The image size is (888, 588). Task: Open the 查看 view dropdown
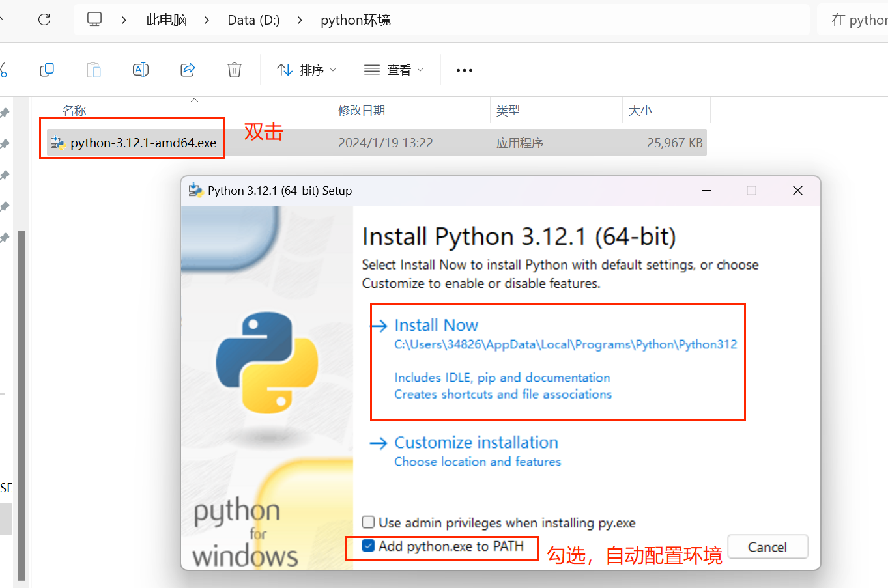[x=394, y=70]
